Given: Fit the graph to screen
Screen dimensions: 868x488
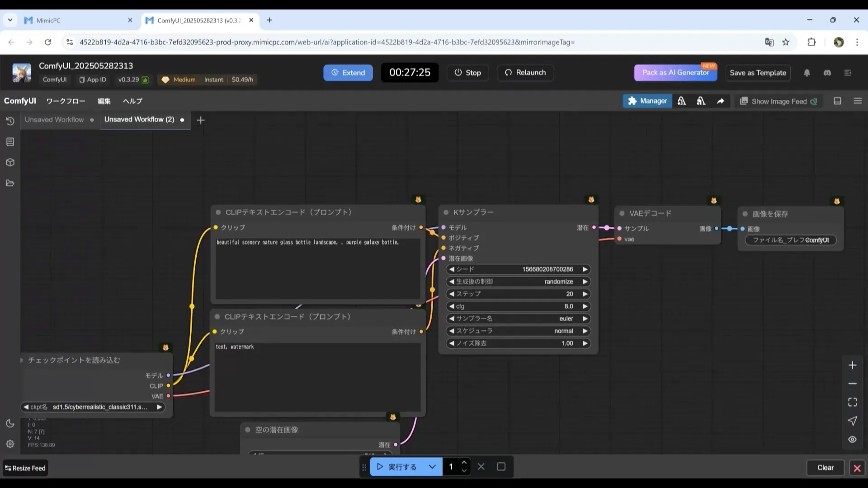Looking at the screenshot, I should click(852, 402).
